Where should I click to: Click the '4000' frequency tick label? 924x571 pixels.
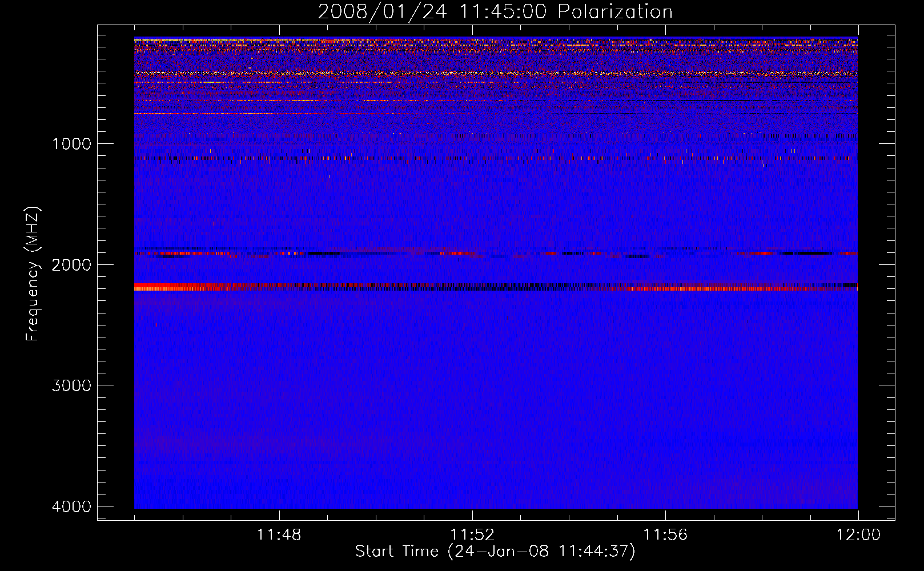pyautogui.click(x=71, y=506)
